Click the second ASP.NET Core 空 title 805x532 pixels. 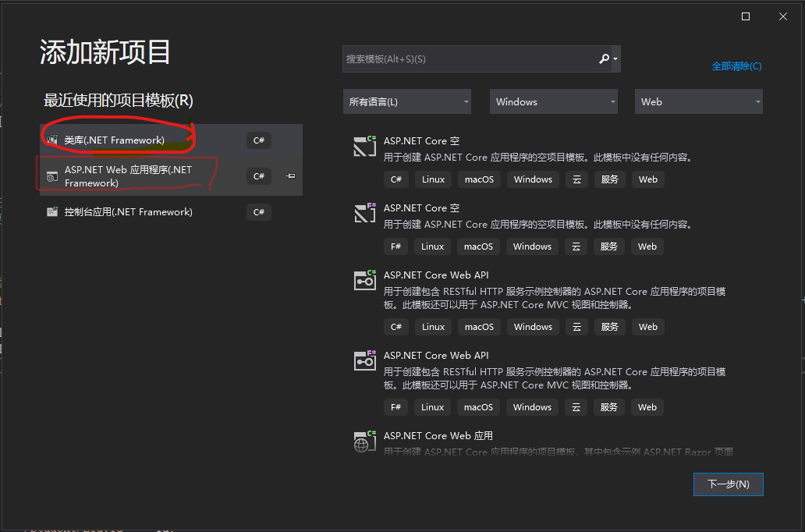[421, 208]
